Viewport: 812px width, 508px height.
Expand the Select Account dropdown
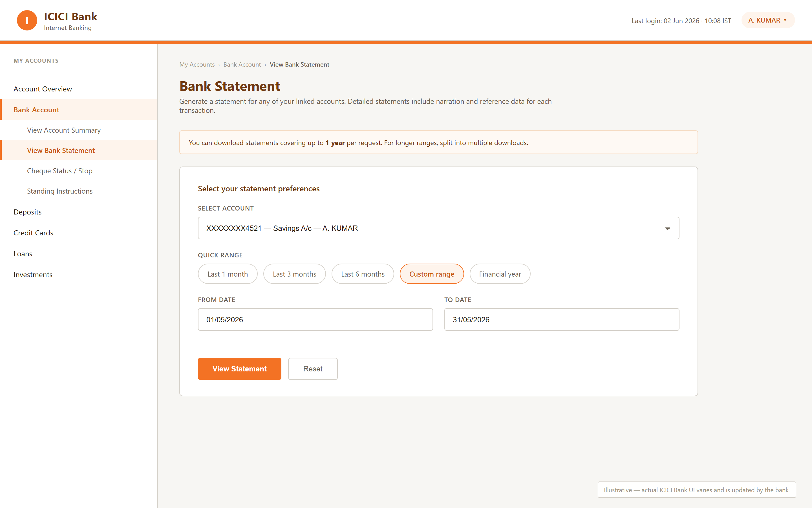pyautogui.click(x=438, y=228)
